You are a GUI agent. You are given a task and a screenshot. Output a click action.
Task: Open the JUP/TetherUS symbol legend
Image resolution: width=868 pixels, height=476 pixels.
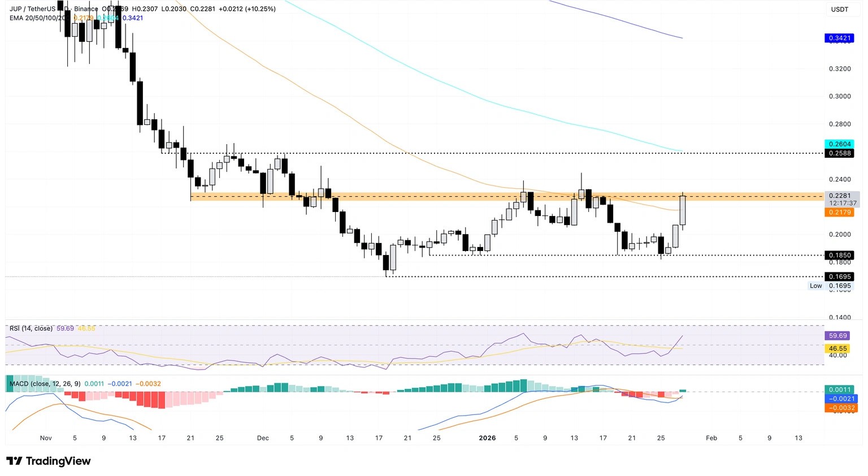31,9
